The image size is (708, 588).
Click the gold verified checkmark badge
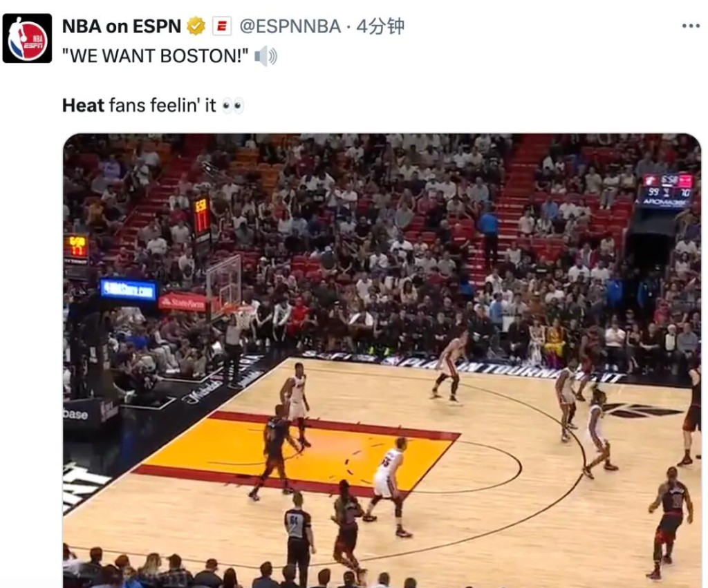196,26
